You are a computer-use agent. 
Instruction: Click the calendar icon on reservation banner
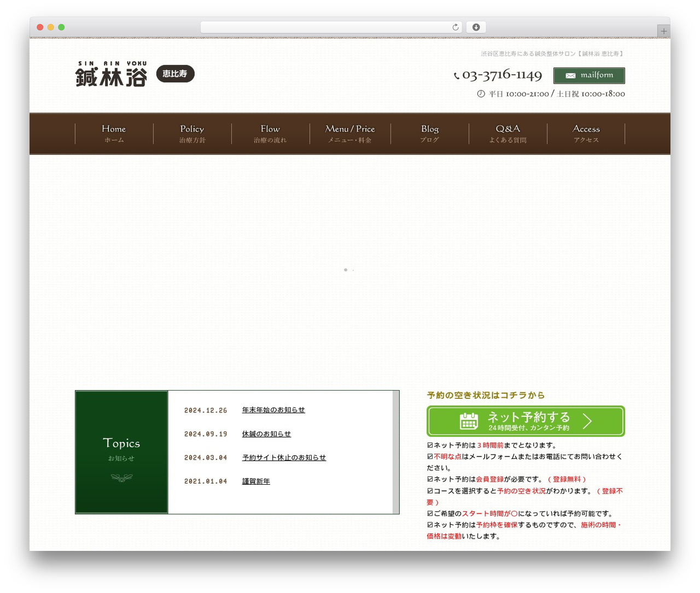469,421
